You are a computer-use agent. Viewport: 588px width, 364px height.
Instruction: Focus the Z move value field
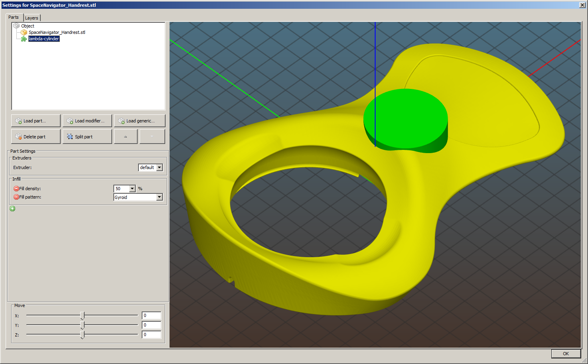coord(152,335)
